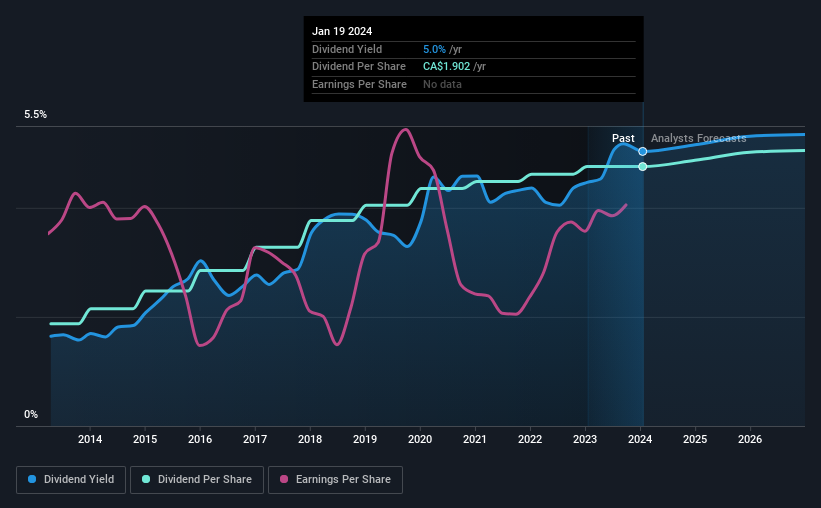Click the CA$1.902 dividend per share value
Viewport: 821px width, 508px height.
pos(447,67)
